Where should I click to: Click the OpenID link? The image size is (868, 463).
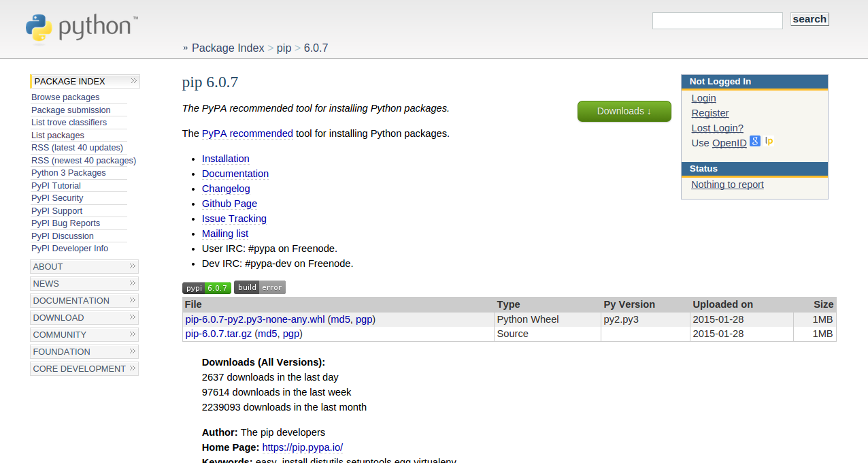729,143
